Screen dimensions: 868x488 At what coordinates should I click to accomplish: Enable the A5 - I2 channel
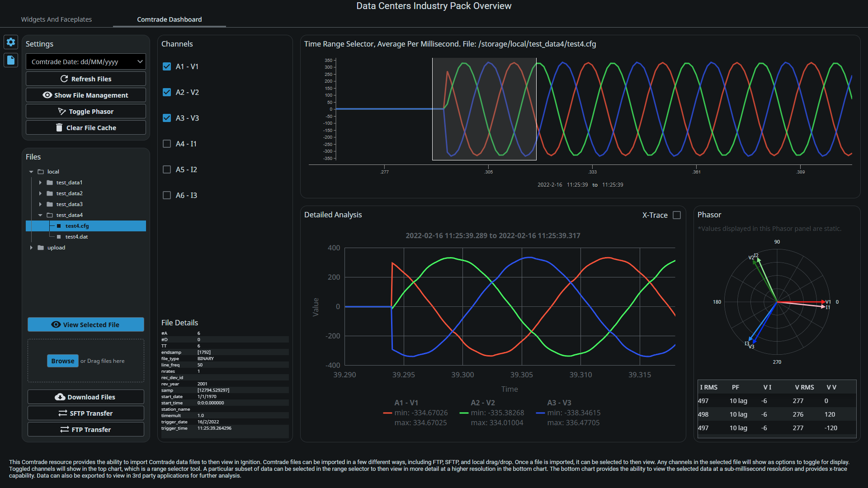click(167, 169)
